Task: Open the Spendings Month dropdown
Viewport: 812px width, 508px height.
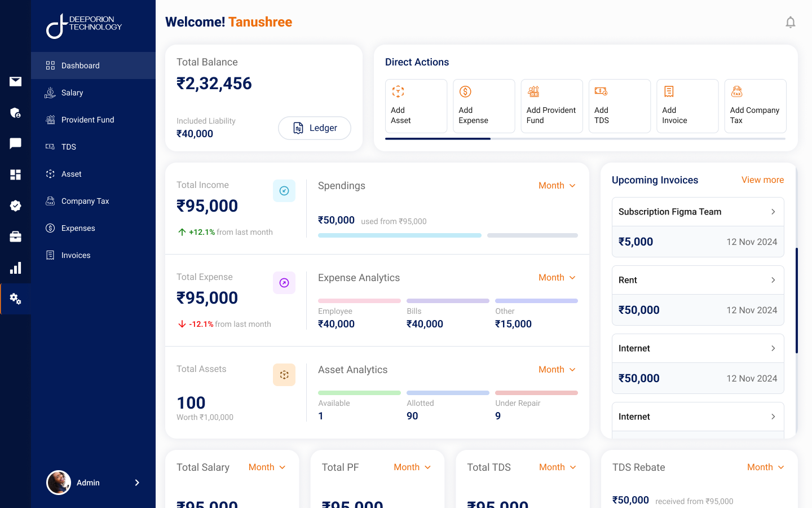Action: point(557,186)
